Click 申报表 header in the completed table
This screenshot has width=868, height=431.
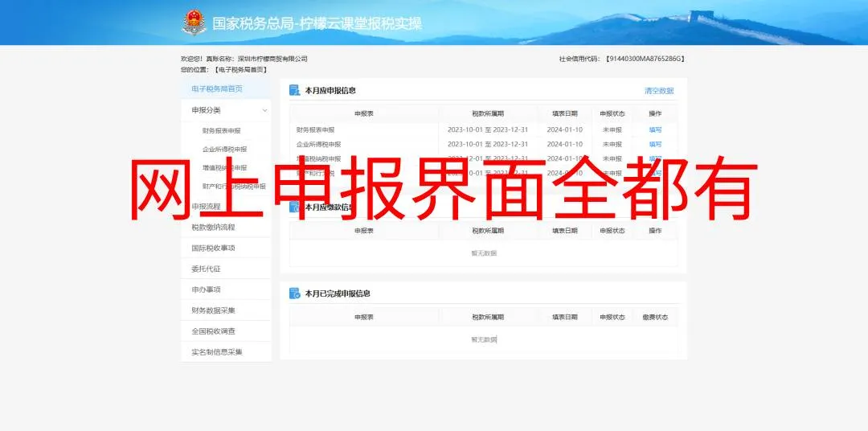[364, 318]
